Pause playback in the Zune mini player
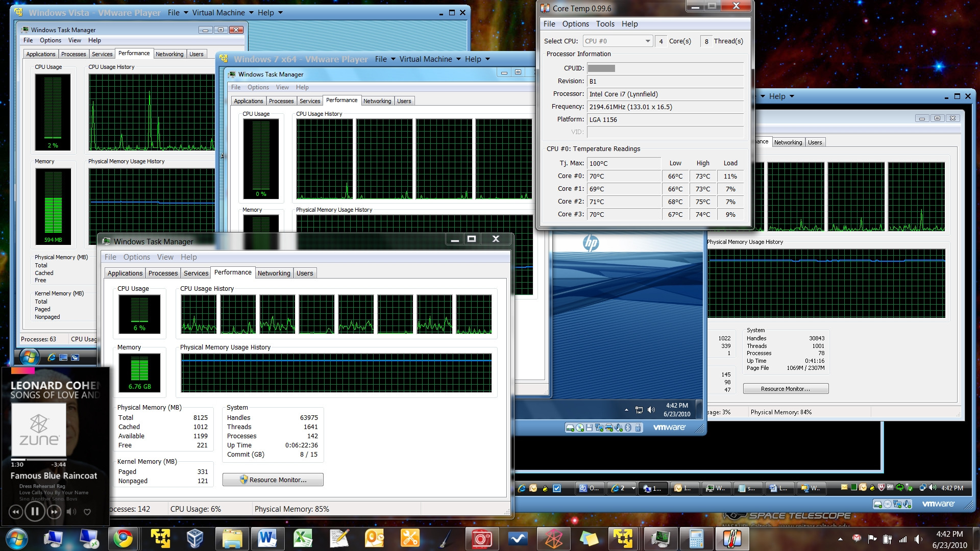The image size is (980, 551). click(x=35, y=511)
